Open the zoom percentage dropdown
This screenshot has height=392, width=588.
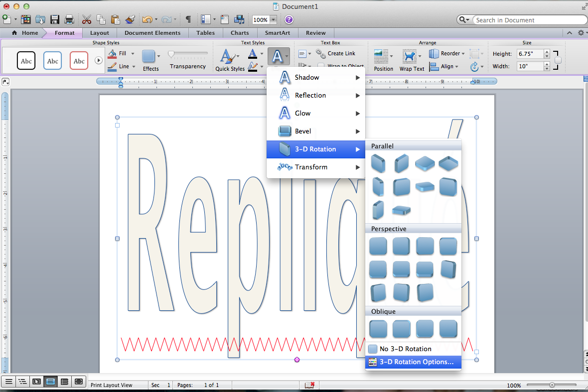pos(274,20)
